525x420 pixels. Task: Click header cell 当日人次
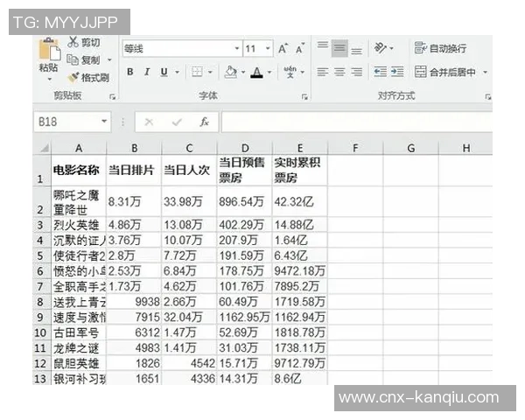(x=189, y=171)
